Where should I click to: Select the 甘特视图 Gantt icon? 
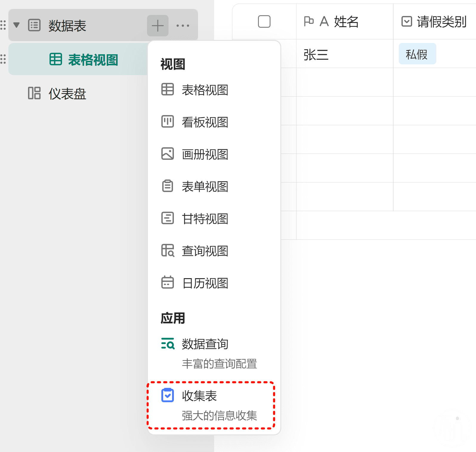click(167, 218)
